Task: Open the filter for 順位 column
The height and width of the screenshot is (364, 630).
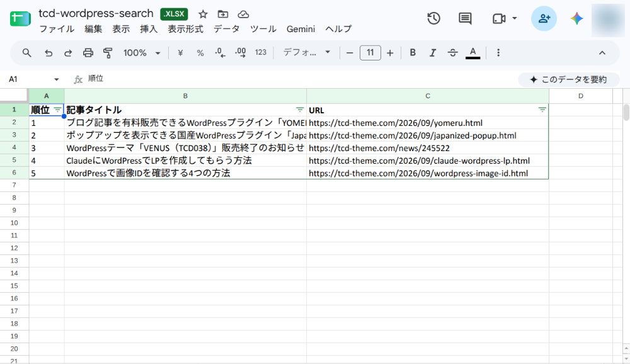Action: point(57,110)
